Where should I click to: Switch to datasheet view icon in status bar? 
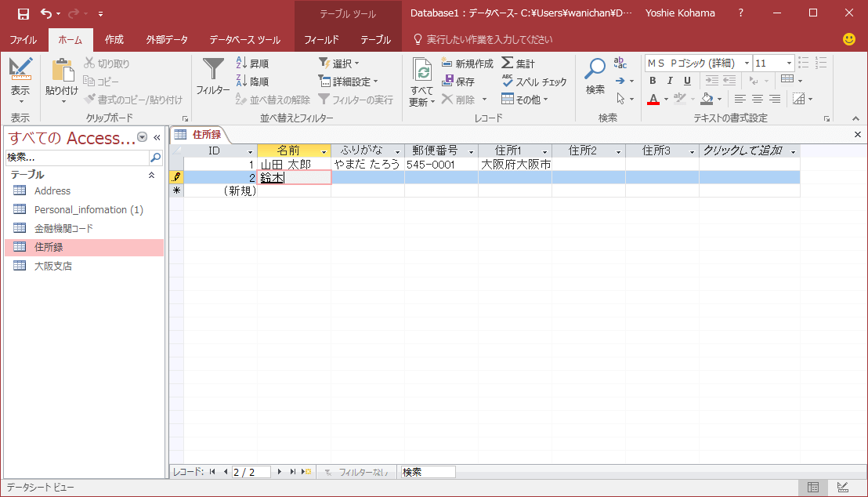click(812, 487)
